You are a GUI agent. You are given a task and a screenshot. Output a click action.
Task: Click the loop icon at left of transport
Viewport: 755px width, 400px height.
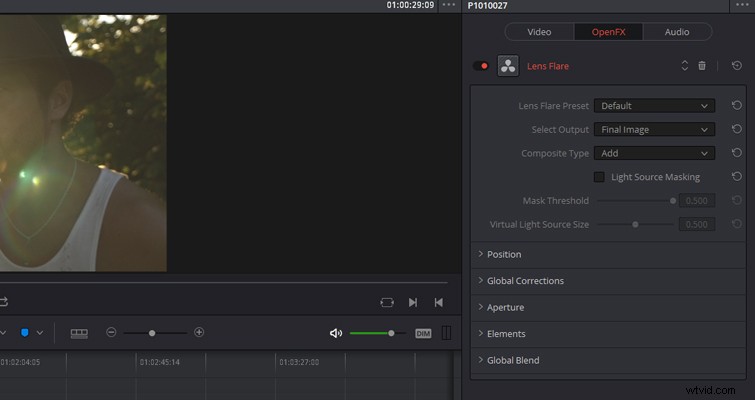pyautogui.click(x=4, y=302)
